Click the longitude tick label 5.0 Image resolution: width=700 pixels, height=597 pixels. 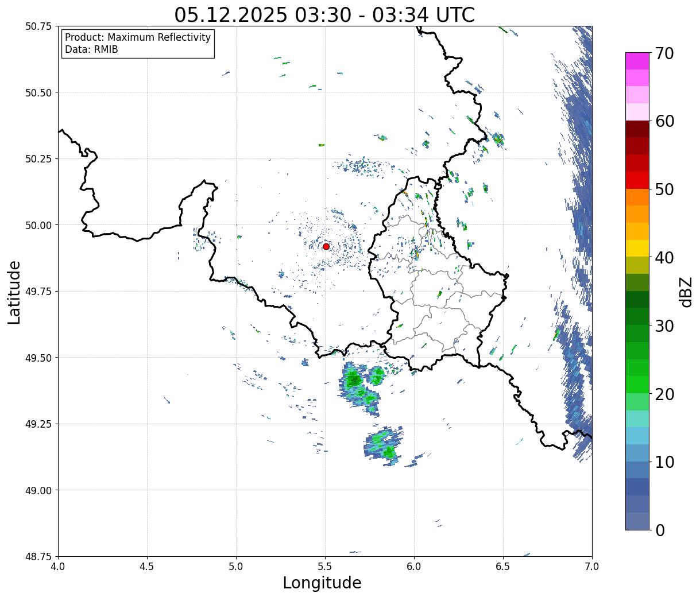pyautogui.click(x=236, y=567)
